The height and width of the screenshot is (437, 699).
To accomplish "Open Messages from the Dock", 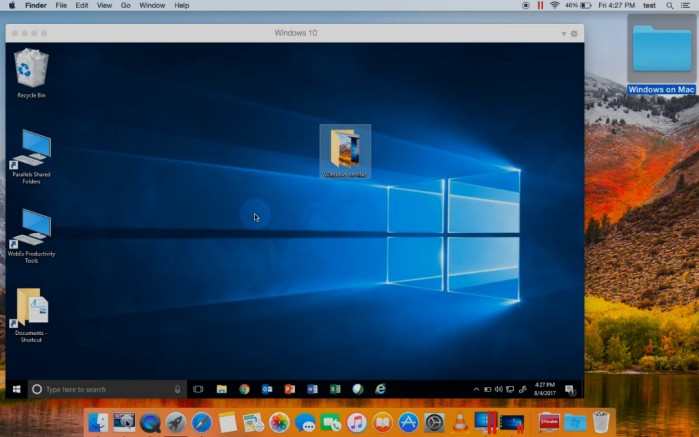I will 305,422.
